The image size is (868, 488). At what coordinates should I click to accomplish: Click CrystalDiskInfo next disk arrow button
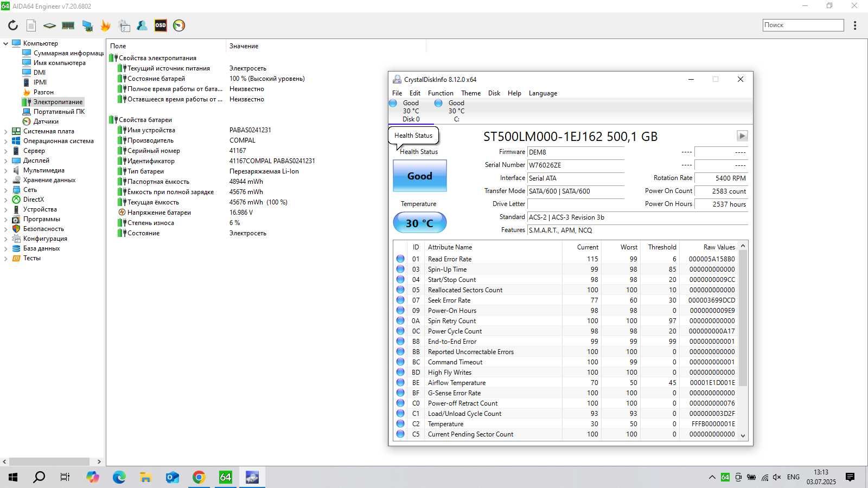[x=742, y=136]
